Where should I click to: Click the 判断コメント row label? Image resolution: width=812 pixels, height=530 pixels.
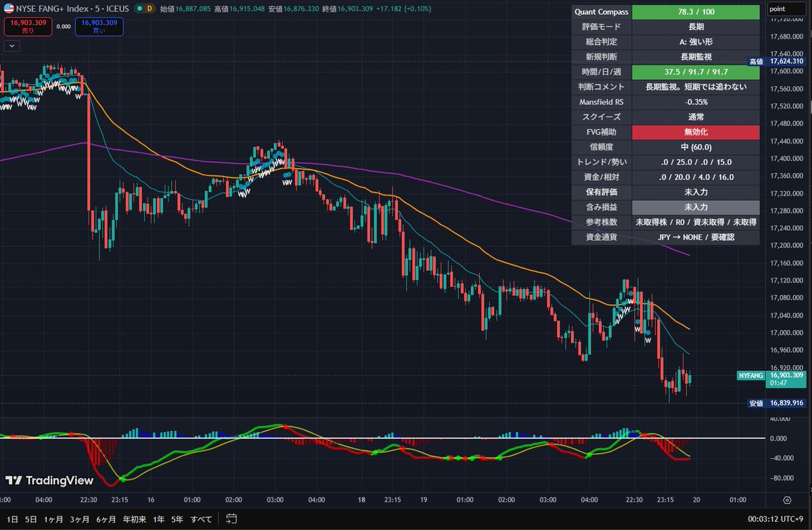click(602, 87)
